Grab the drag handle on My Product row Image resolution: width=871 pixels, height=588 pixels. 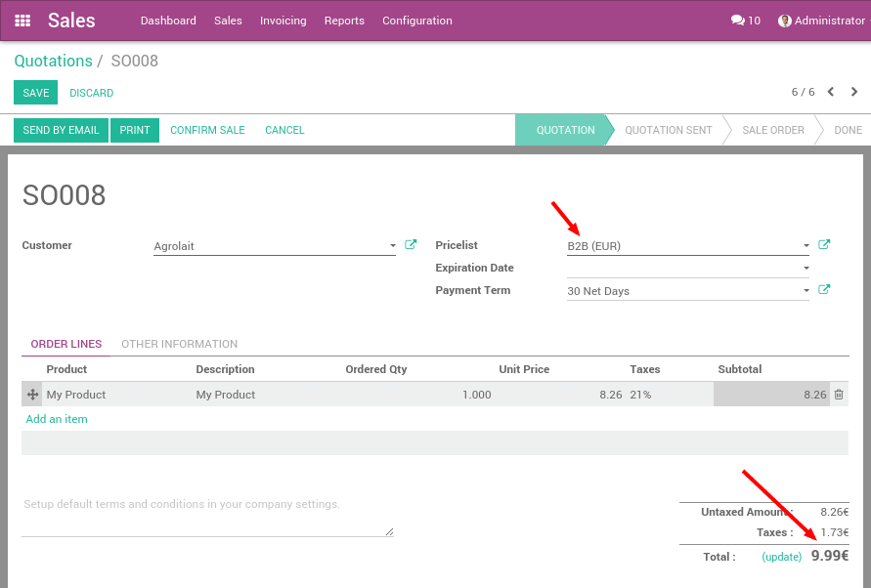click(x=32, y=394)
